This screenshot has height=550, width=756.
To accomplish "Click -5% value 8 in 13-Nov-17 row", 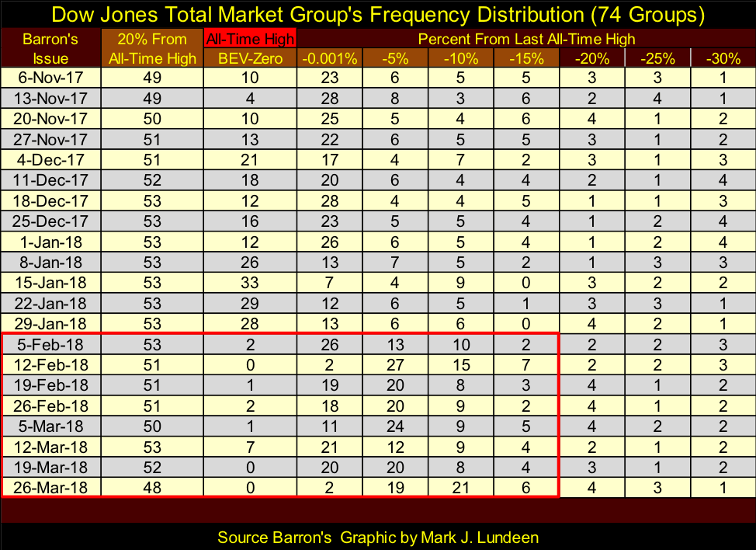I will pos(395,99).
